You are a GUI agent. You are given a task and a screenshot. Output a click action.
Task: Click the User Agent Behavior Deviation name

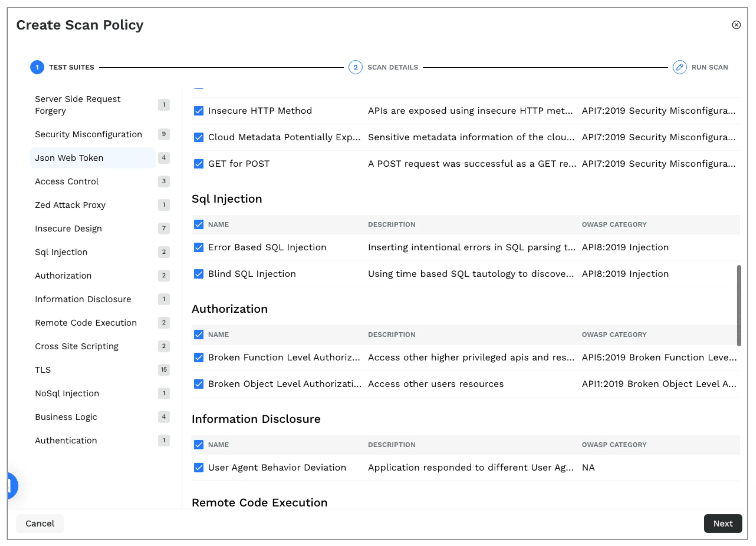click(277, 468)
